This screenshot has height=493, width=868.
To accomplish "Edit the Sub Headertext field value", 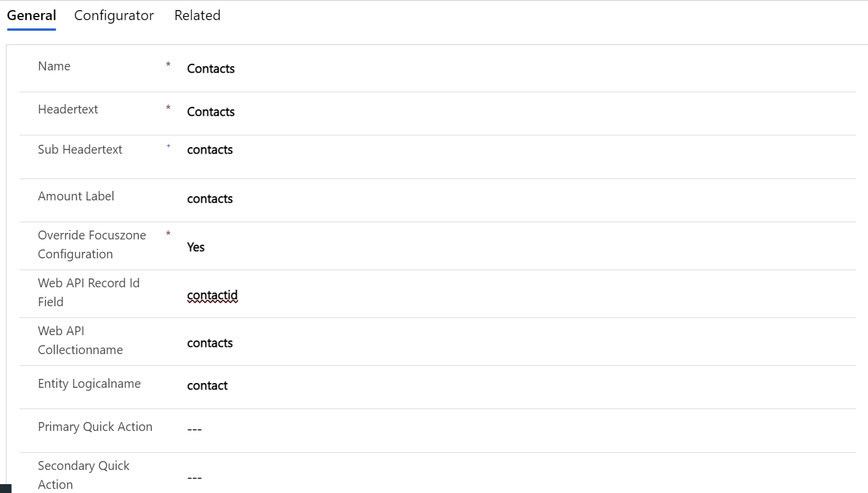I will [210, 150].
